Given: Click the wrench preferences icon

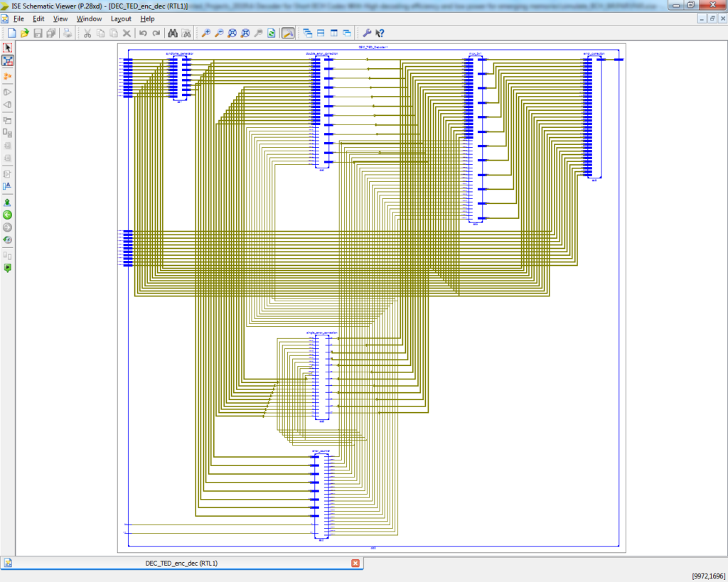Looking at the screenshot, I should click(367, 33).
